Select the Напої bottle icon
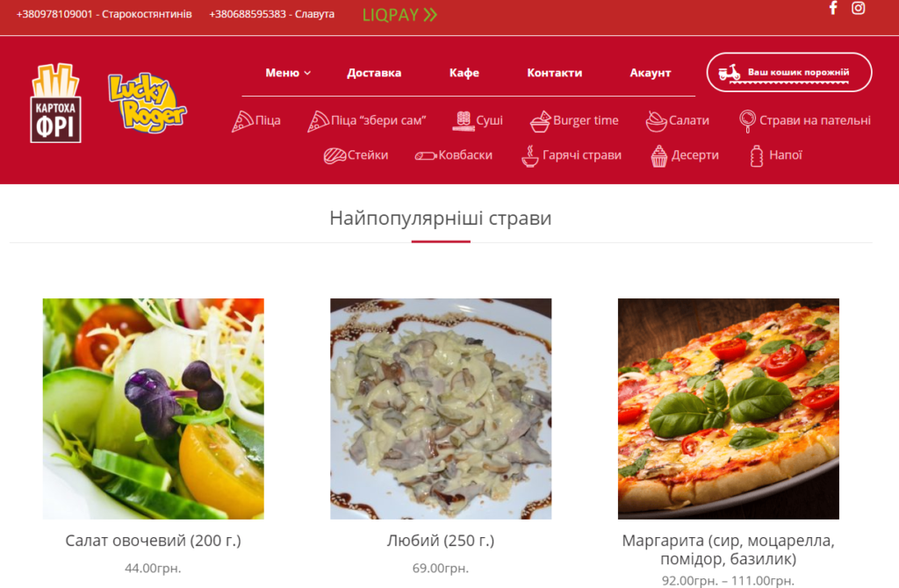Screen dimensions: 899x588 (x=757, y=156)
